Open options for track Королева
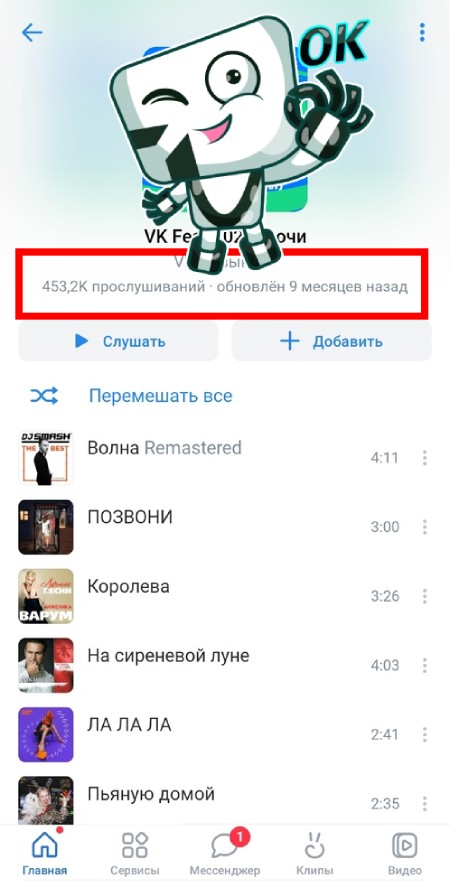 pyautogui.click(x=425, y=596)
